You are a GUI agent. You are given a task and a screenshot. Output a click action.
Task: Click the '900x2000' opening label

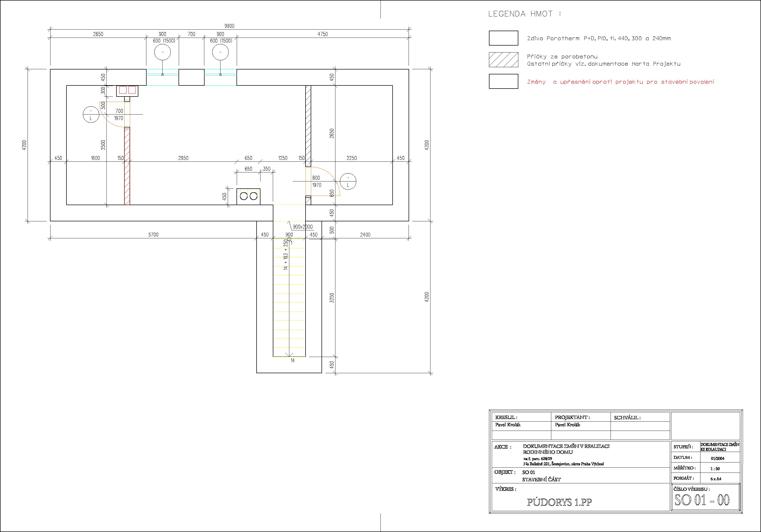pyautogui.click(x=303, y=227)
